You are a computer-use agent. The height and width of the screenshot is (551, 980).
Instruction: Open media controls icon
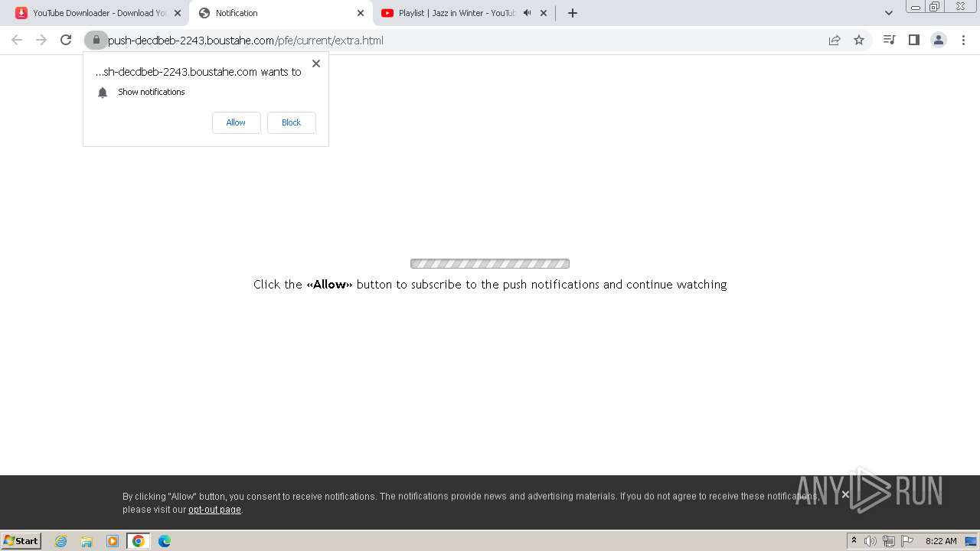tap(889, 40)
